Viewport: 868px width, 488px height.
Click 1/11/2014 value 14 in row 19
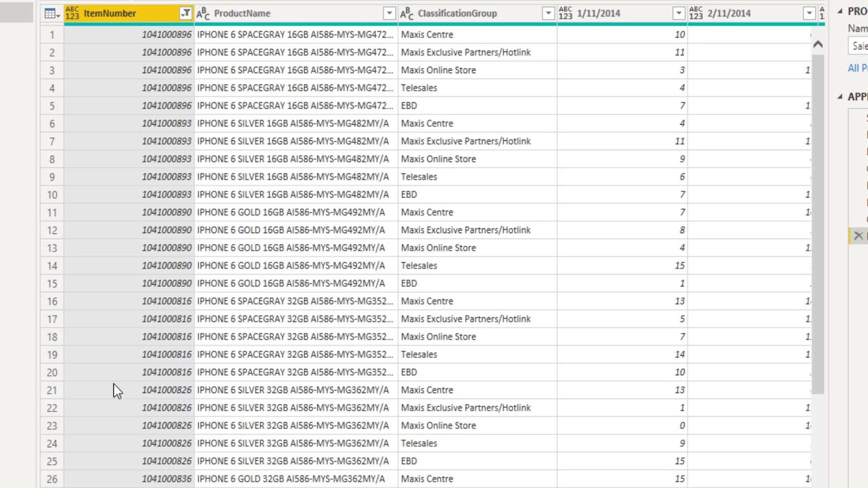622,355
